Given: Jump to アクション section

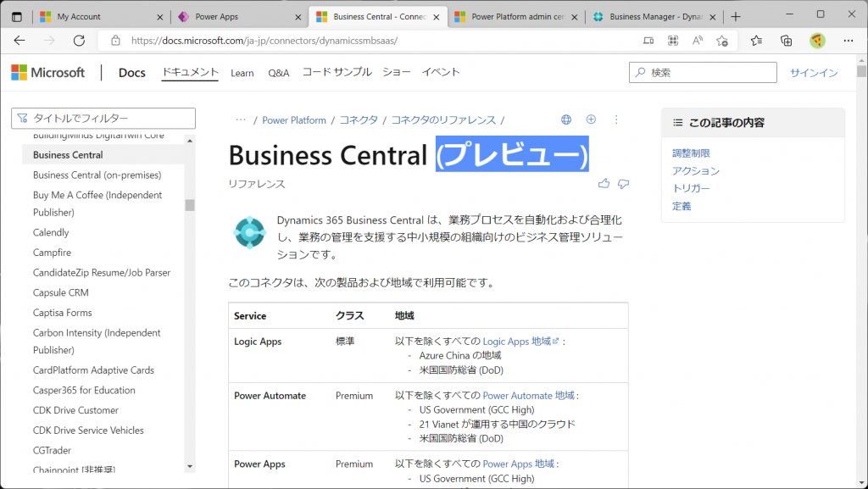Looking at the screenshot, I should [x=696, y=171].
